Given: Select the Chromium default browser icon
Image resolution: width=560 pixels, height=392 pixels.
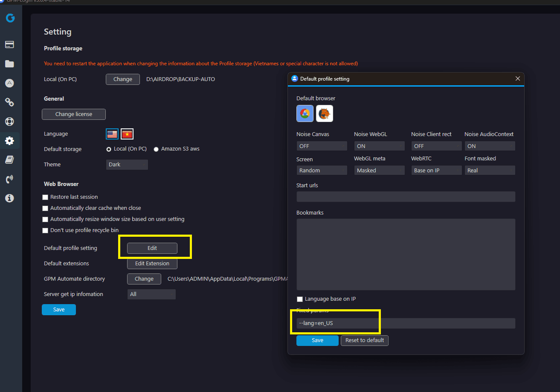Looking at the screenshot, I should [x=305, y=113].
